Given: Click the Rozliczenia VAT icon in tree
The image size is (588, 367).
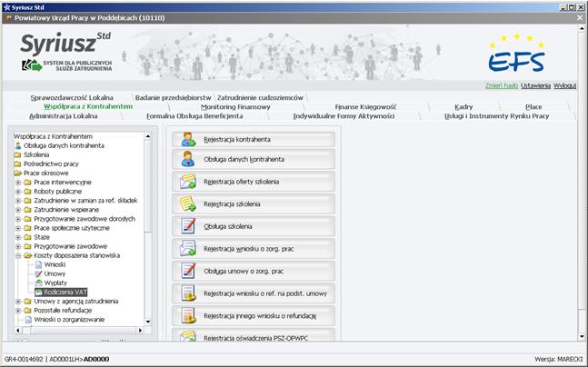Looking at the screenshot, I should coord(38,292).
